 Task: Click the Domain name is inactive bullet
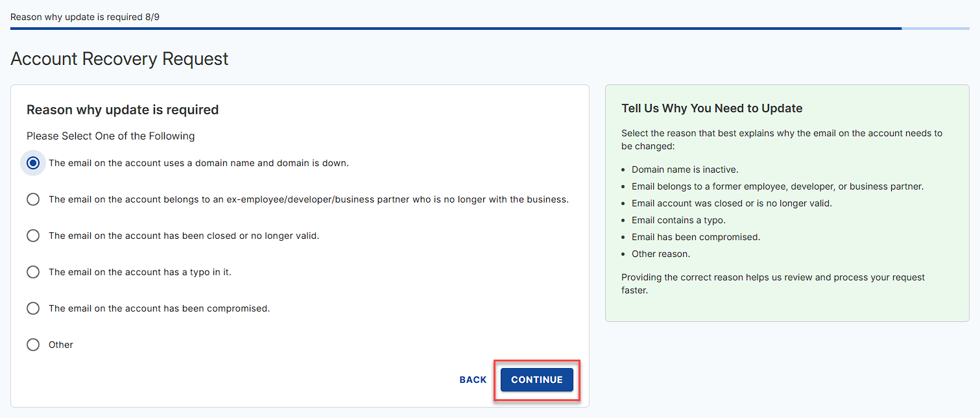point(675,169)
